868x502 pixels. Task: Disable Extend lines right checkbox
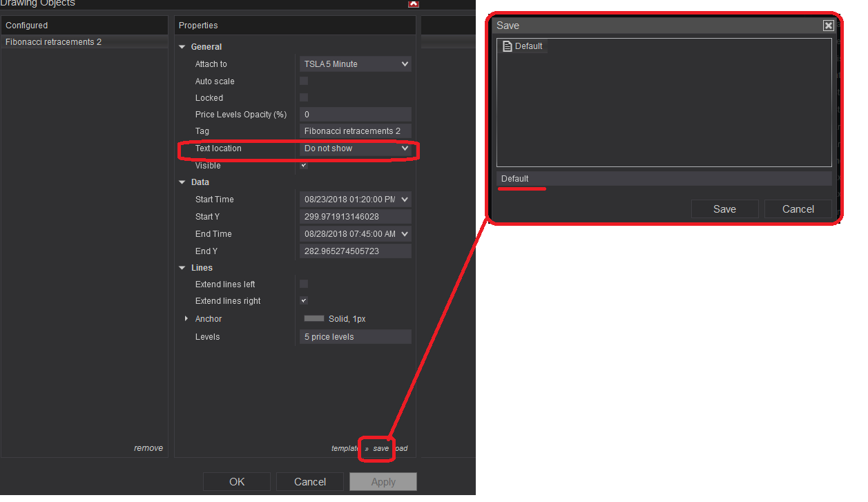304,300
